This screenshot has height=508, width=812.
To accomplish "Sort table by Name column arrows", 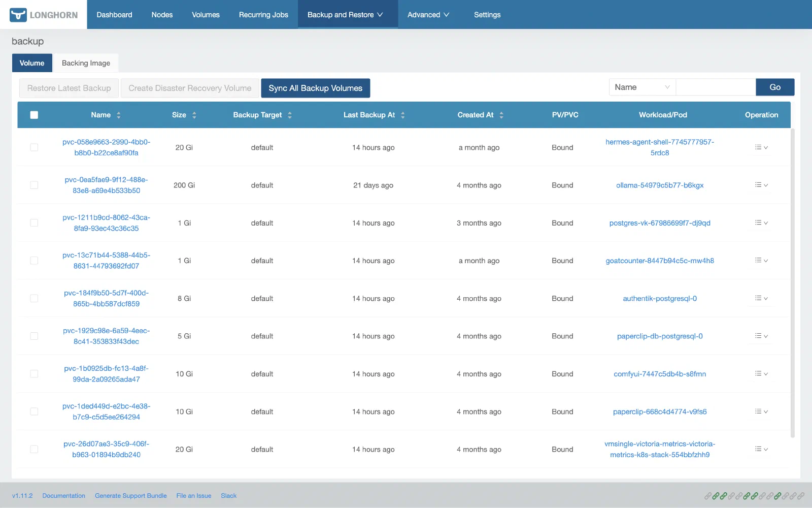I will click(x=119, y=115).
